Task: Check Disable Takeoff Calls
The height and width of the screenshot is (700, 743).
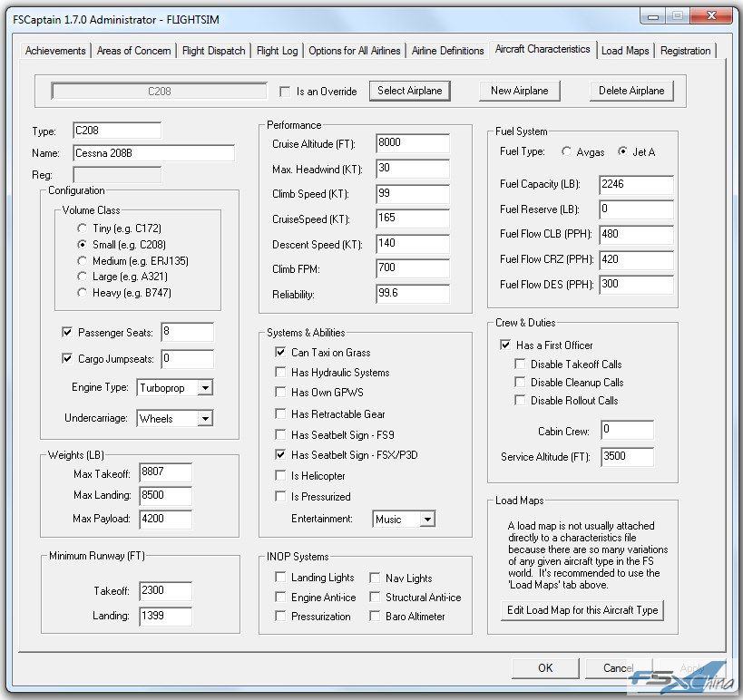Action: click(520, 364)
